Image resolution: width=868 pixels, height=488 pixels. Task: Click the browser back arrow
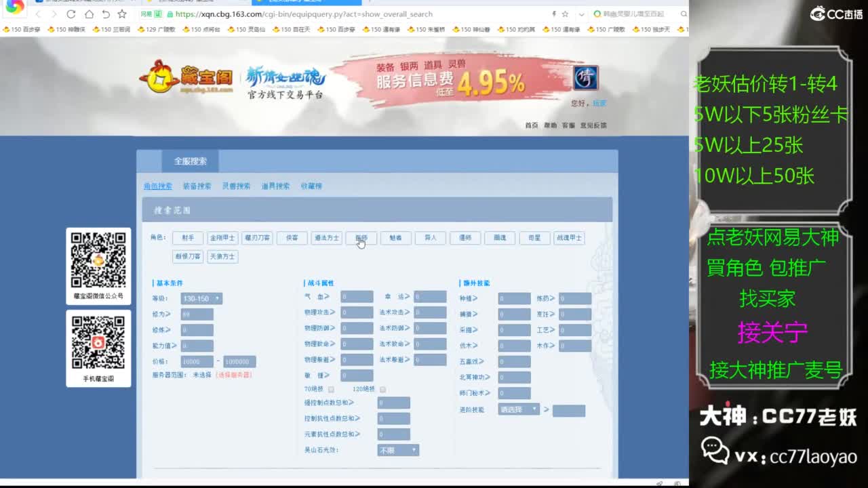39,14
